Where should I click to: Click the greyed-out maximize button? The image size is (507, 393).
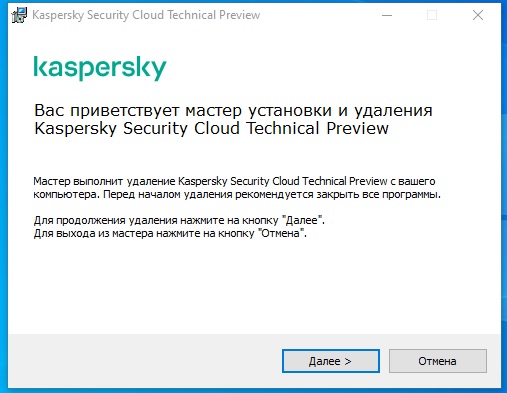tap(432, 15)
